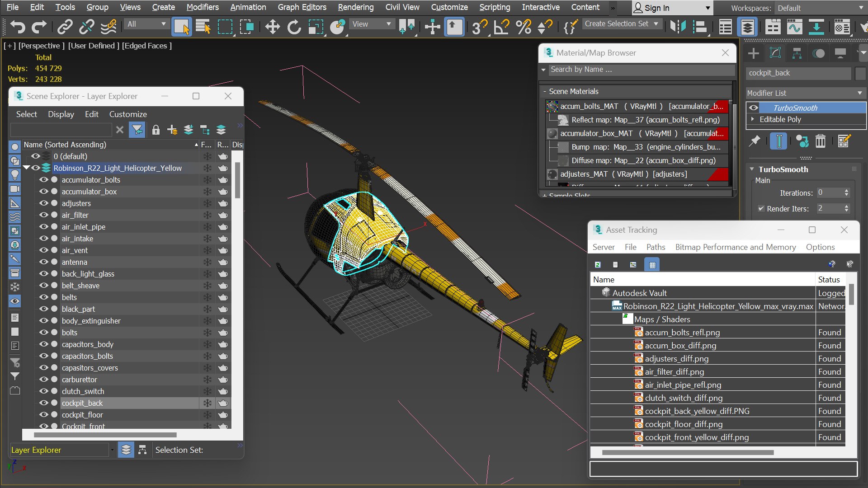Image resolution: width=868 pixels, height=488 pixels.
Task: Hide the belts object eye icon
Action: [x=44, y=297]
